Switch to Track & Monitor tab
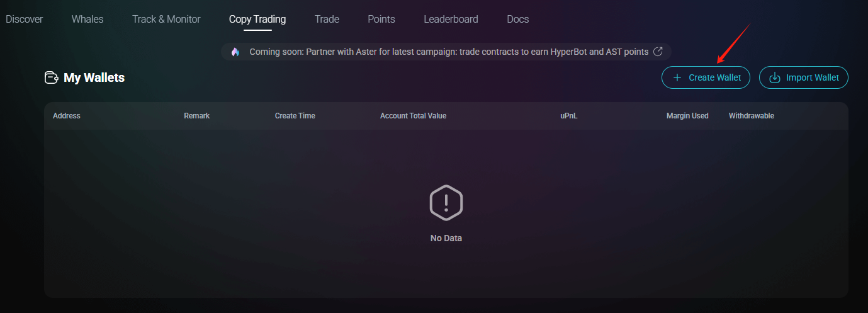 pyautogui.click(x=166, y=19)
